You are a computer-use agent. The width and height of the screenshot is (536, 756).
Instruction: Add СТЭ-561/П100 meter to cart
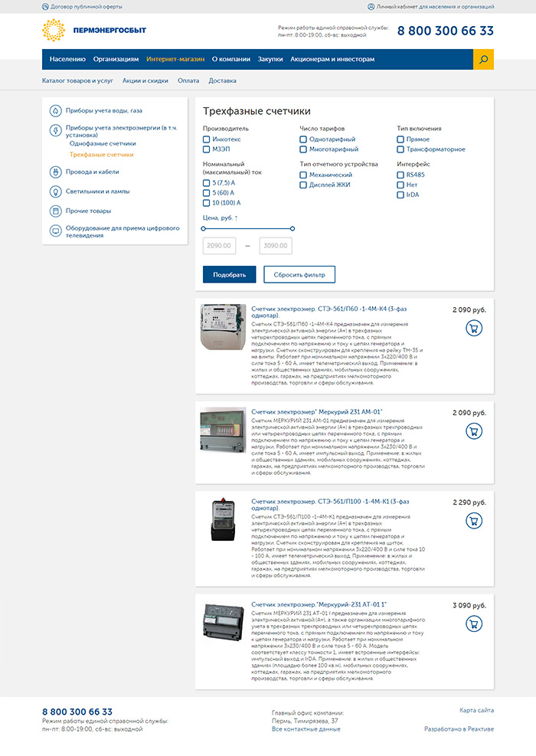coord(474,521)
